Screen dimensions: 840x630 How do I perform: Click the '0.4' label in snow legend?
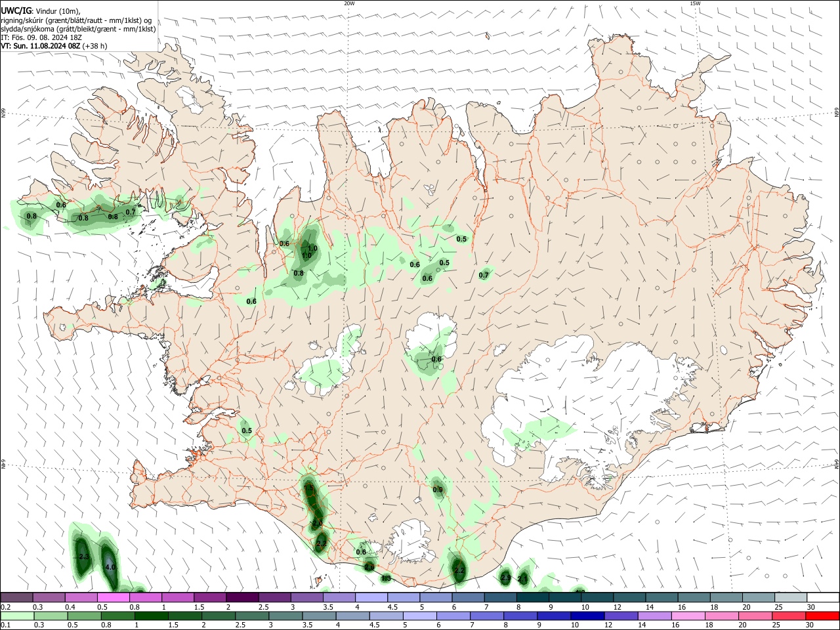point(70,607)
